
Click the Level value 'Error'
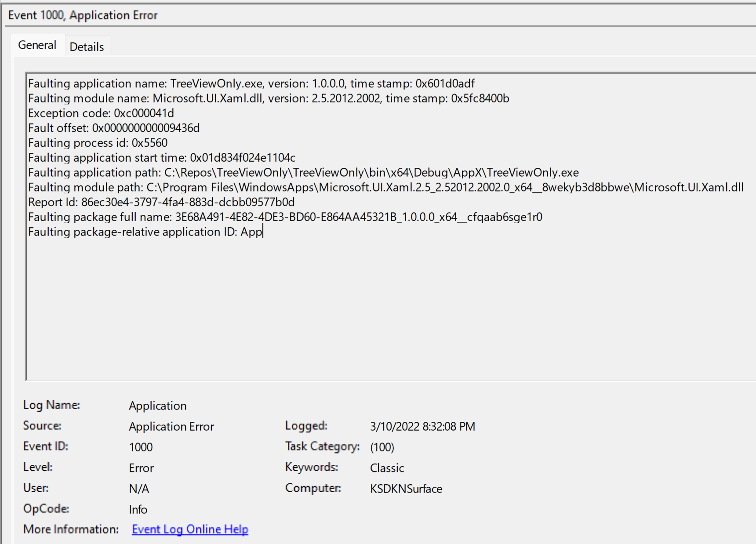point(141,468)
